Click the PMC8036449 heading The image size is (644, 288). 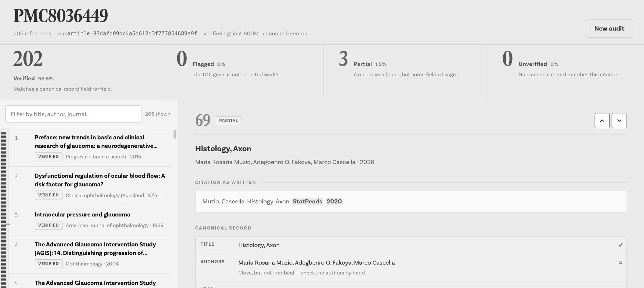(x=61, y=16)
